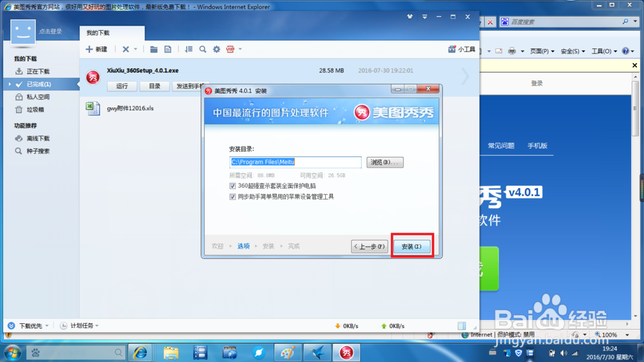644x362 pixels.
Task: Click the Windows Start button
Action: coord(12,352)
